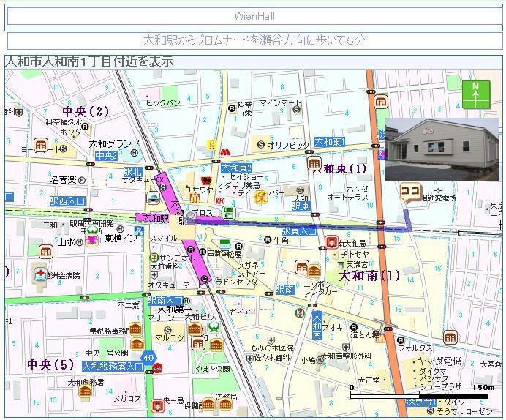Select the 大和東1 intersection label
Image resolution: width=506 pixels, height=420 pixels.
[330, 141]
